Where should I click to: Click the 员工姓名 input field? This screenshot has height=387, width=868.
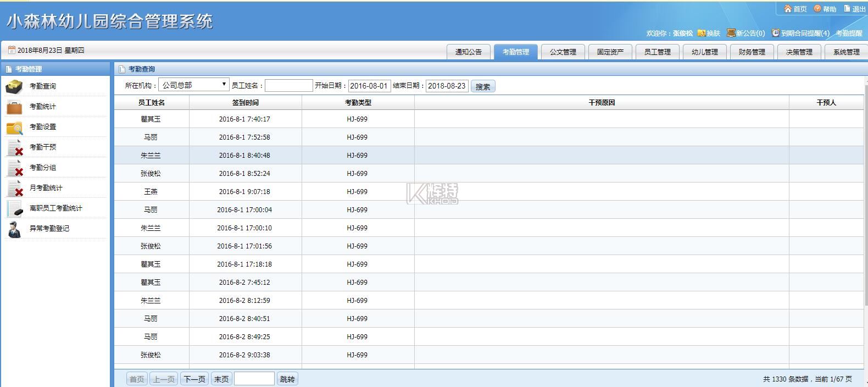[288, 86]
